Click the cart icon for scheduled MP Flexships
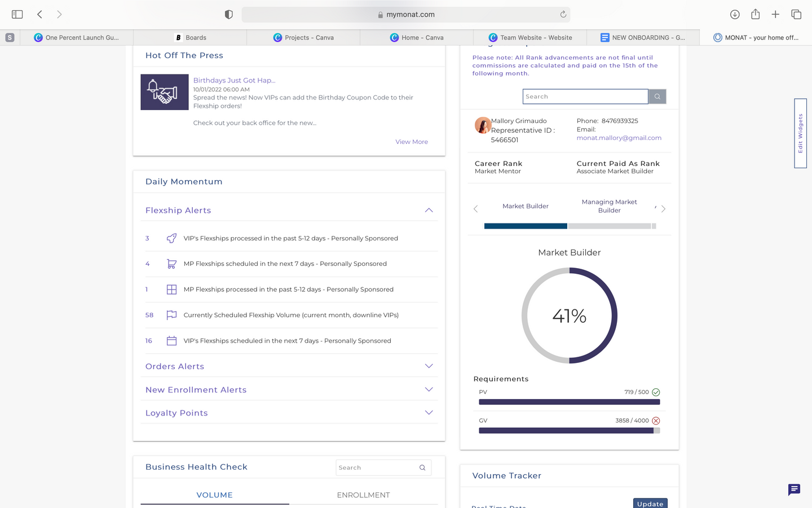The width and height of the screenshot is (812, 508). point(171,264)
